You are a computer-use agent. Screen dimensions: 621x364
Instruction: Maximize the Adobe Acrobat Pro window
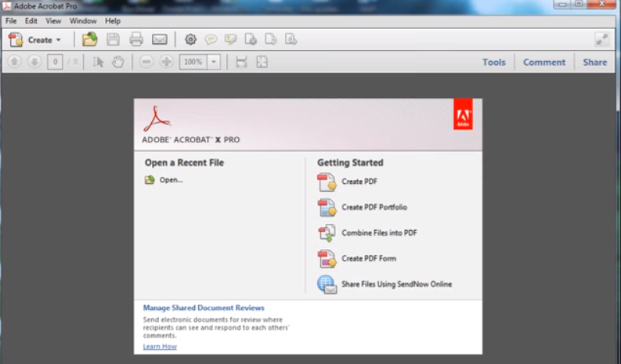click(579, 4)
